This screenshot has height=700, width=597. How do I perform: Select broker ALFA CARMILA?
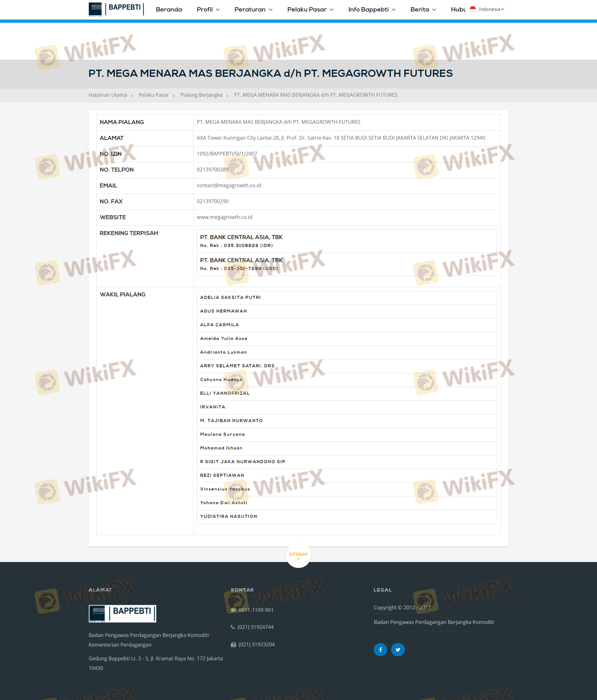coord(347,325)
